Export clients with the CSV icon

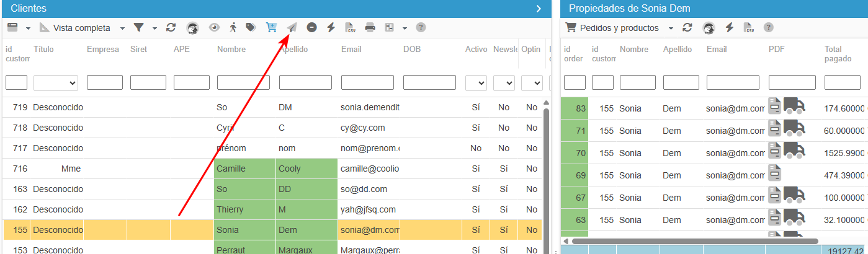[351, 28]
